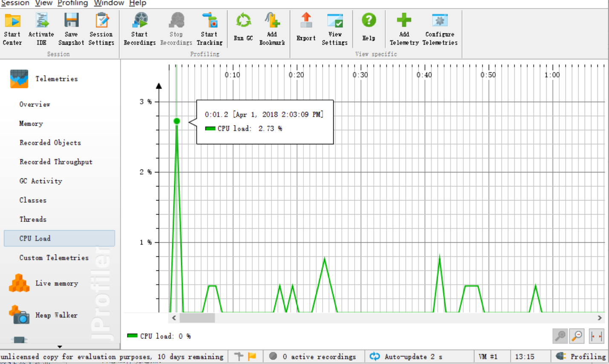Select the Telemetries section icon
The image size is (609, 364).
pos(19,79)
